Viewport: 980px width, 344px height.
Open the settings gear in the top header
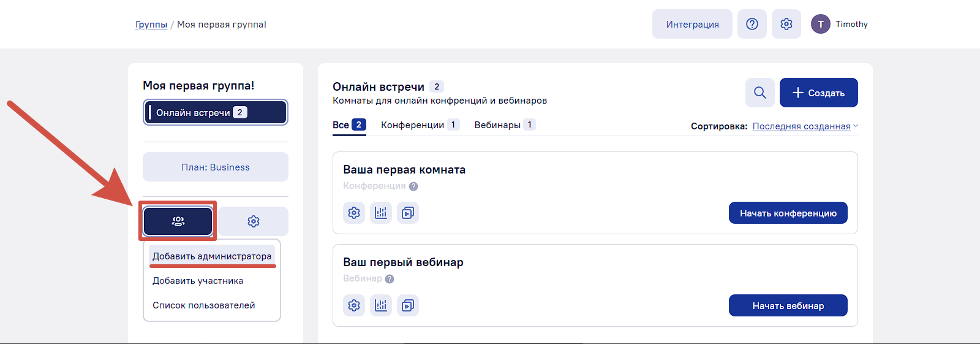(786, 24)
